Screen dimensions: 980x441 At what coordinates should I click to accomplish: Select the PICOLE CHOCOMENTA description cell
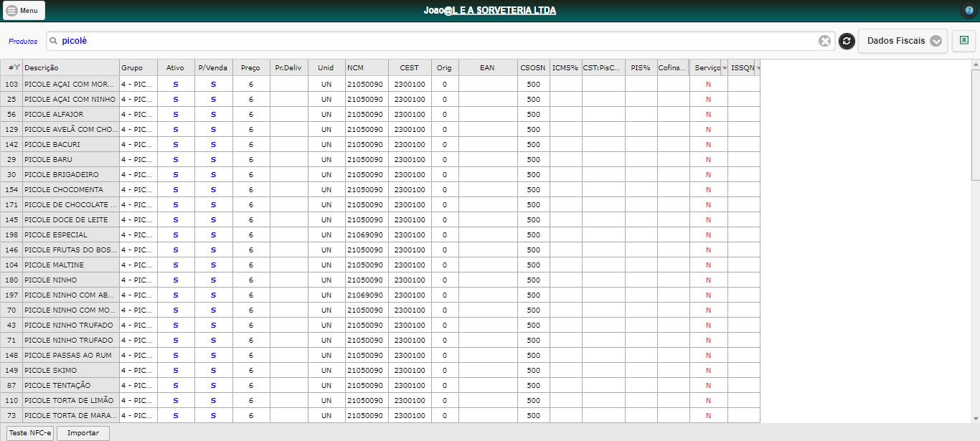(71, 189)
